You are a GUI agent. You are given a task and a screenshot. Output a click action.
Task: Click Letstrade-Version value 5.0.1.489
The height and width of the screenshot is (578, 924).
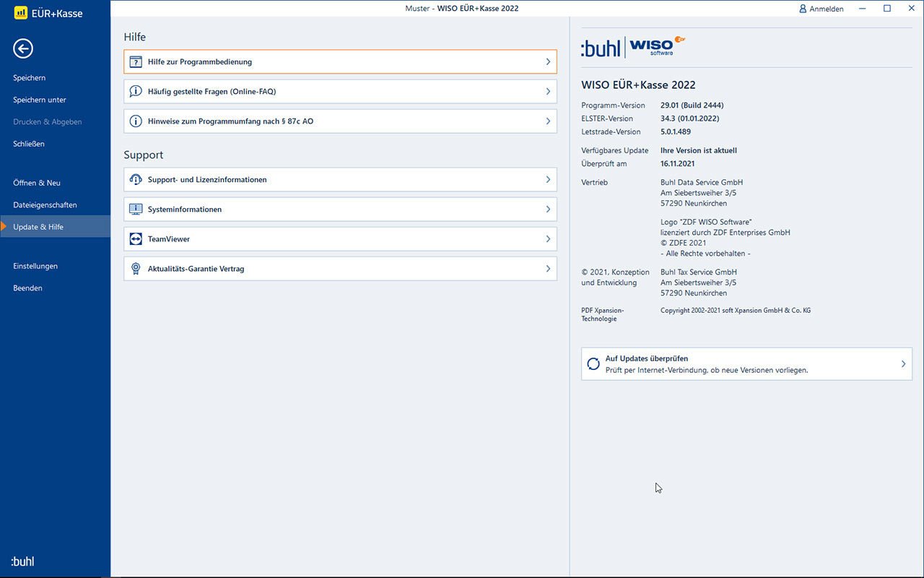pyautogui.click(x=676, y=131)
